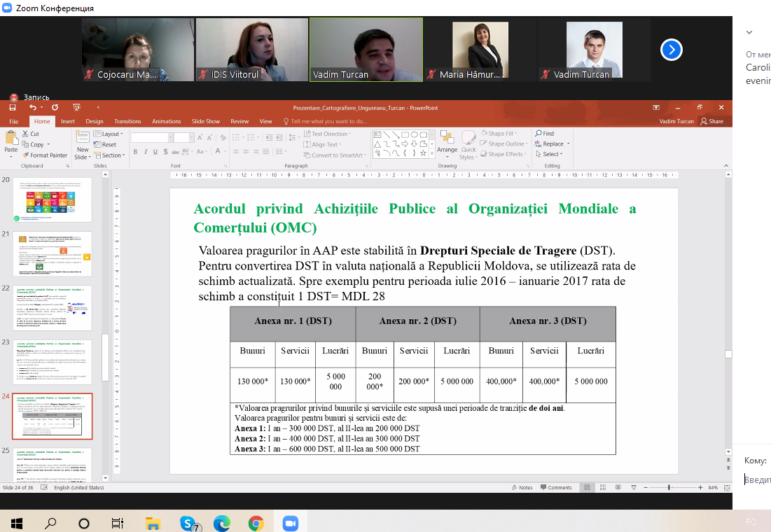Toggle Italic formatting
This screenshot has width=771, height=532.
(x=146, y=152)
